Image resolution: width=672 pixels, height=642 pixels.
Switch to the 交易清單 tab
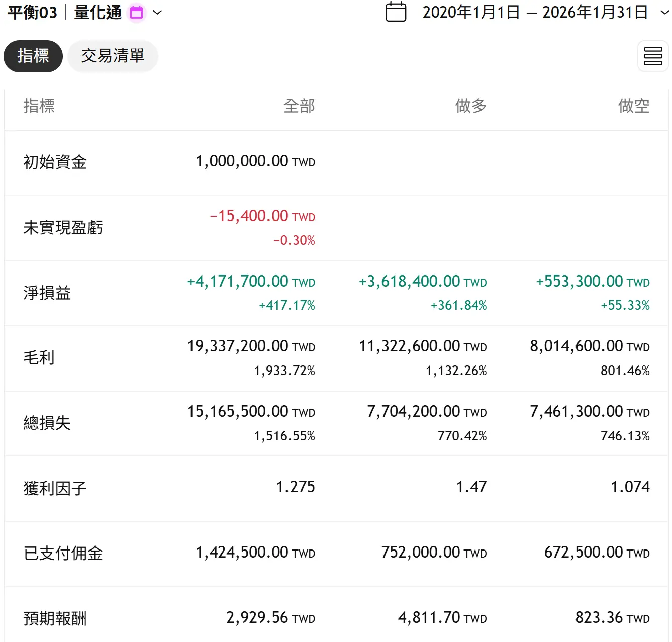click(x=113, y=56)
